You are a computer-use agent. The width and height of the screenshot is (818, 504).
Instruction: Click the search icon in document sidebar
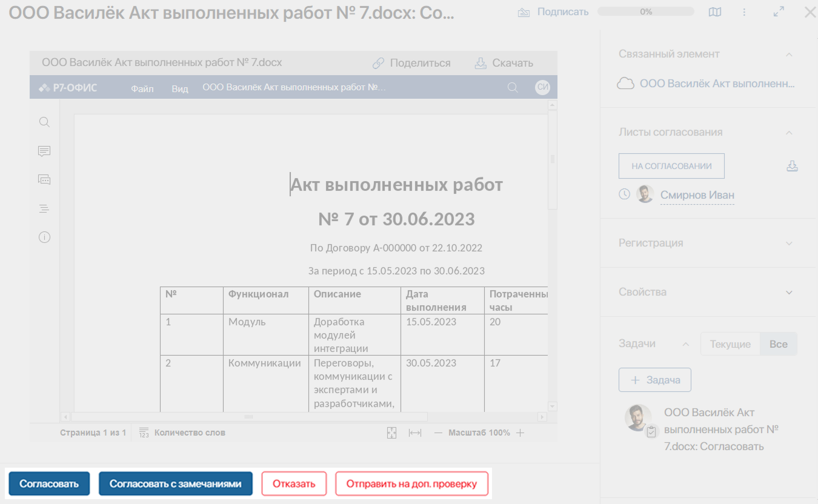tap(44, 122)
